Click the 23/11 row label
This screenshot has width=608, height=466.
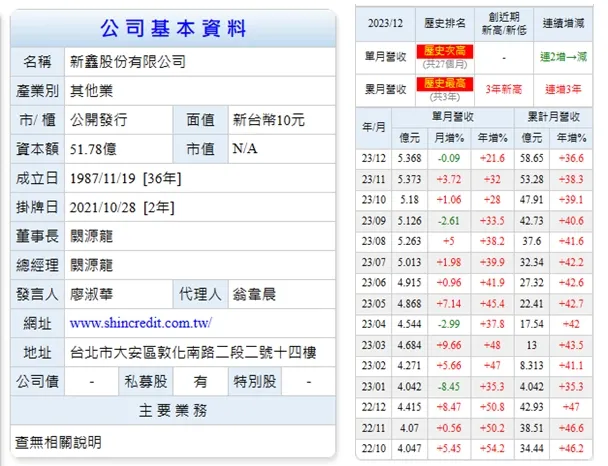374,179
